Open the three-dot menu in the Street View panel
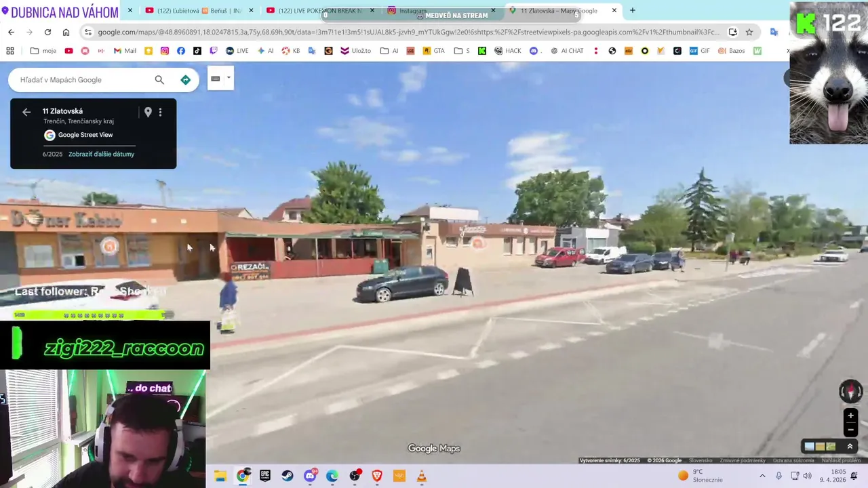The width and height of the screenshot is (868, 488). [161, 113]
